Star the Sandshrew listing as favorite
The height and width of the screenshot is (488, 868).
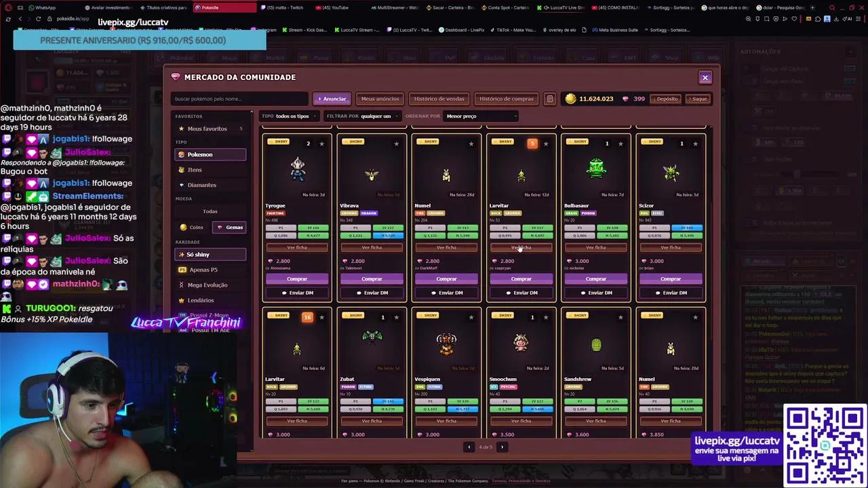(620, 317)
